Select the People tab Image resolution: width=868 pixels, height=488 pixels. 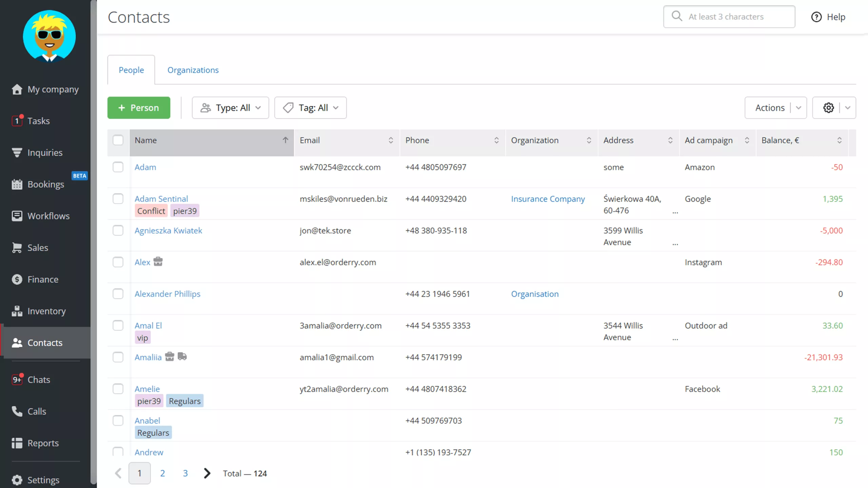point(131,70)
